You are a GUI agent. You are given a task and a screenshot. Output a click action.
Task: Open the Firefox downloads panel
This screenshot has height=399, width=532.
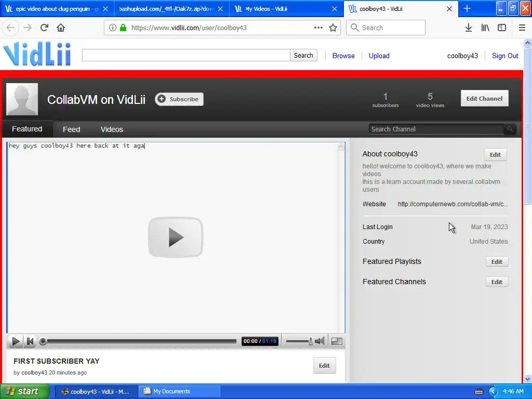pos(469,28)
